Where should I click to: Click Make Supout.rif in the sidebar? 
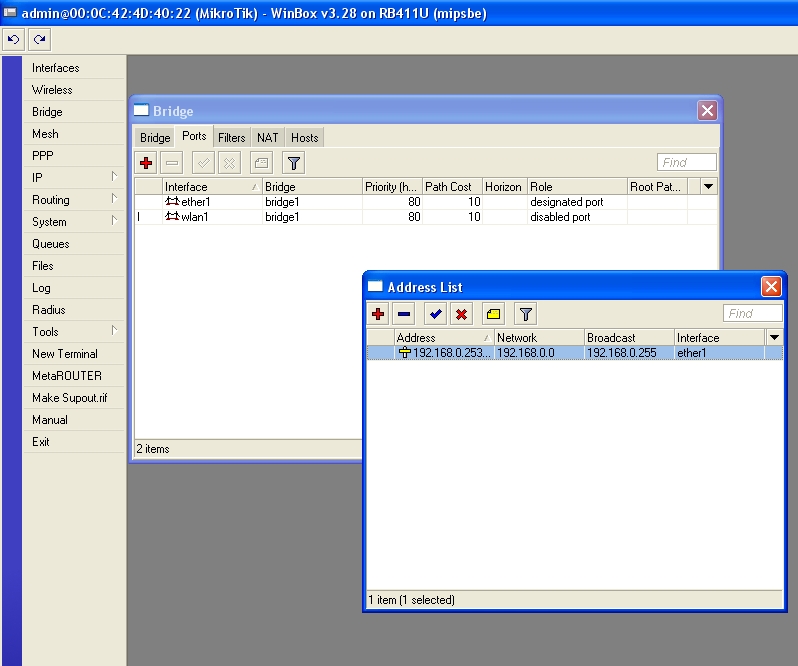[x=74, y=397]
